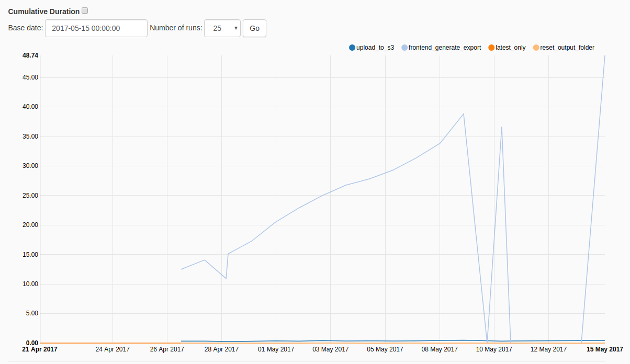Click the Base date label text

coord(26,28)
